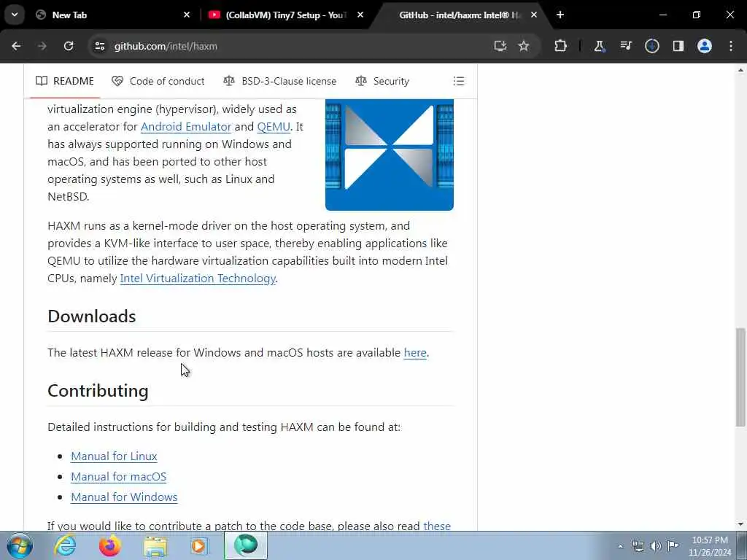Show hidden system tray icons arrow
The height and width of the screenshot is (560, 747).
pos(620,546)
